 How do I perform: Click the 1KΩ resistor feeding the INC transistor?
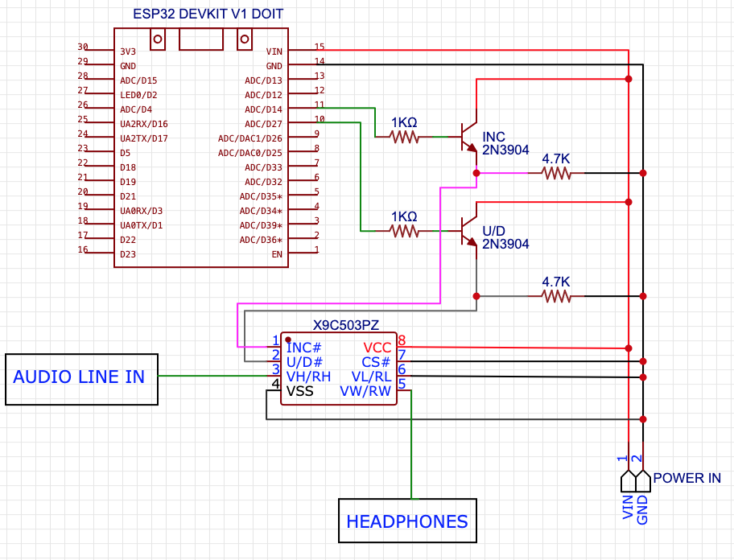[x=405, y=138]
